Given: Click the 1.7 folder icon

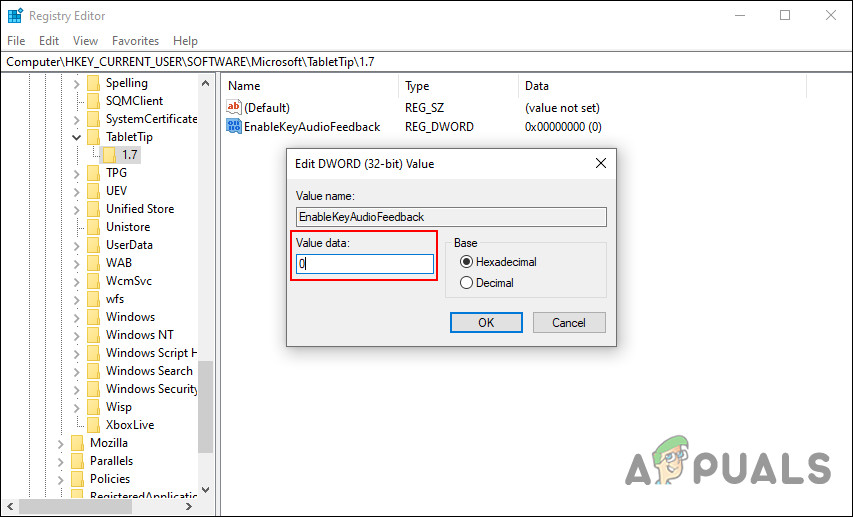Looking at the screenshot, I should (109, 155).
